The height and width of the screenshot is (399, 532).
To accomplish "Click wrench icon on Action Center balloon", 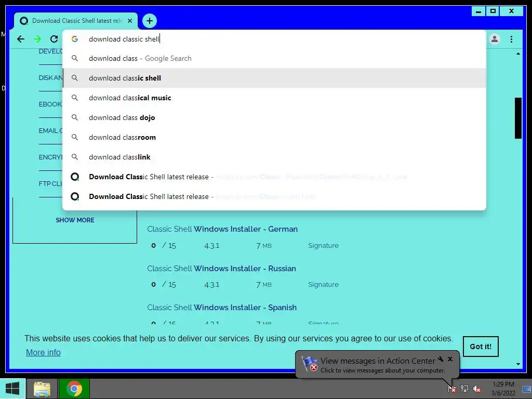I will (x=441, y=359).
